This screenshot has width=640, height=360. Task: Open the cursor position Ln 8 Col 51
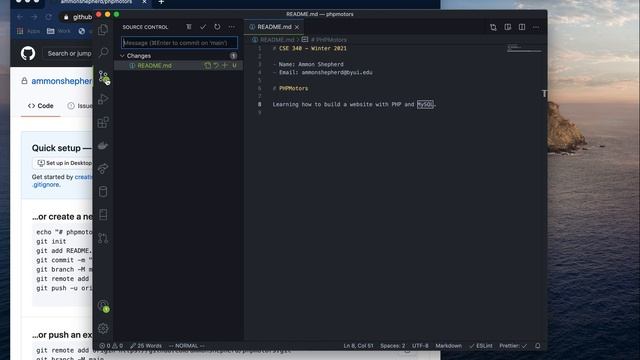point(358,346)
